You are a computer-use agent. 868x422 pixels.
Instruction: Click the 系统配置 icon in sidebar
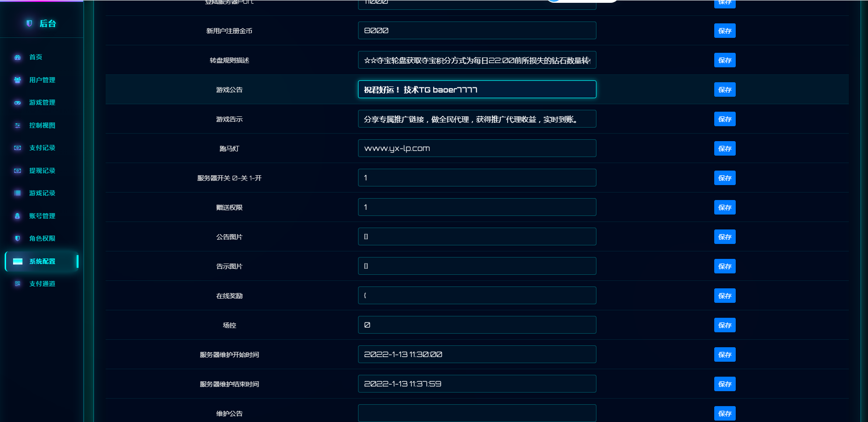[18, 261]
